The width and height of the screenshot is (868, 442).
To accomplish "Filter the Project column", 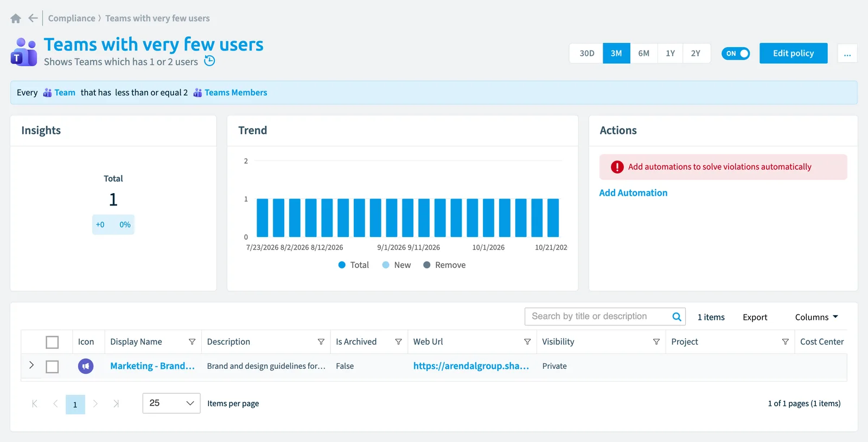I will [x=785, y=342].
